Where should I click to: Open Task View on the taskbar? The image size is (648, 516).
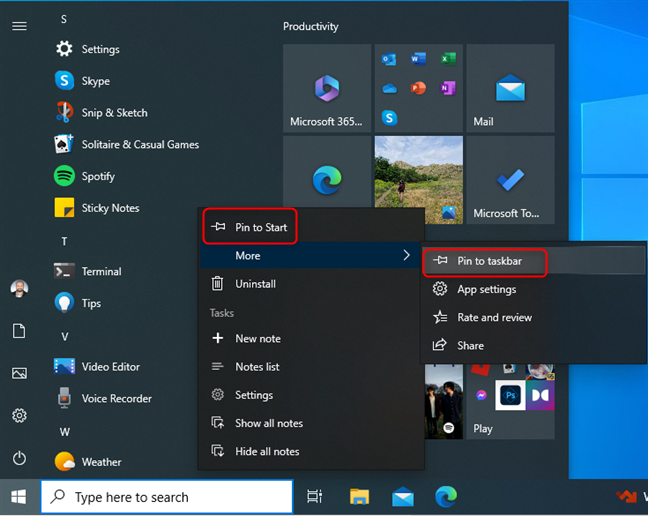[314, 497]
